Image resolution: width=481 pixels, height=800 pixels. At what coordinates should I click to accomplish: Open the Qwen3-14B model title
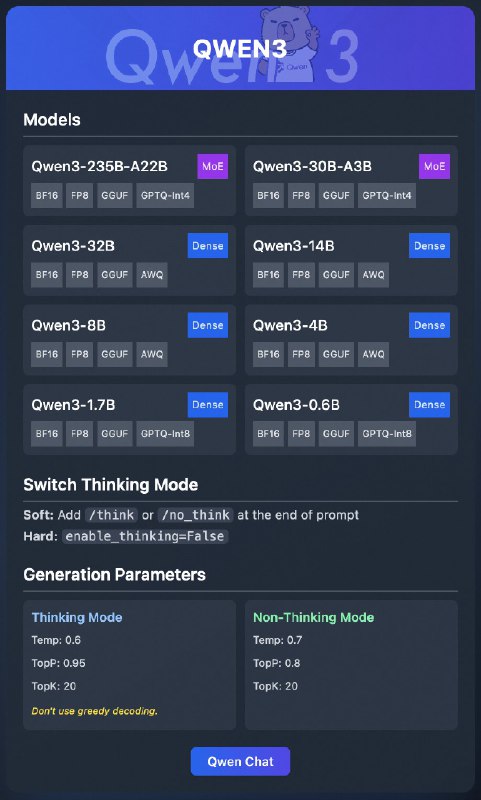click(x=294, y=246)
